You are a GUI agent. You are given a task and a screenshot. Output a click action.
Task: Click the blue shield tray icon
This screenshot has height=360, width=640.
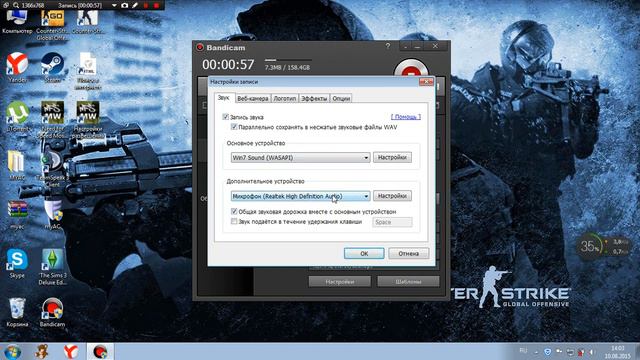[547, 351]
